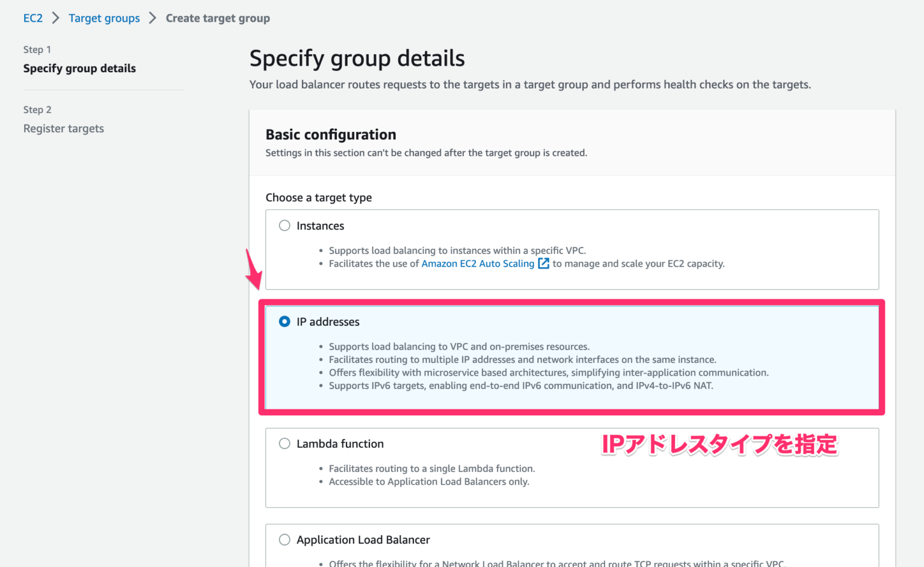Click the Lambda function radio circle icon
Viewport: 924px width, 567px height.
[x=284, y=443]
